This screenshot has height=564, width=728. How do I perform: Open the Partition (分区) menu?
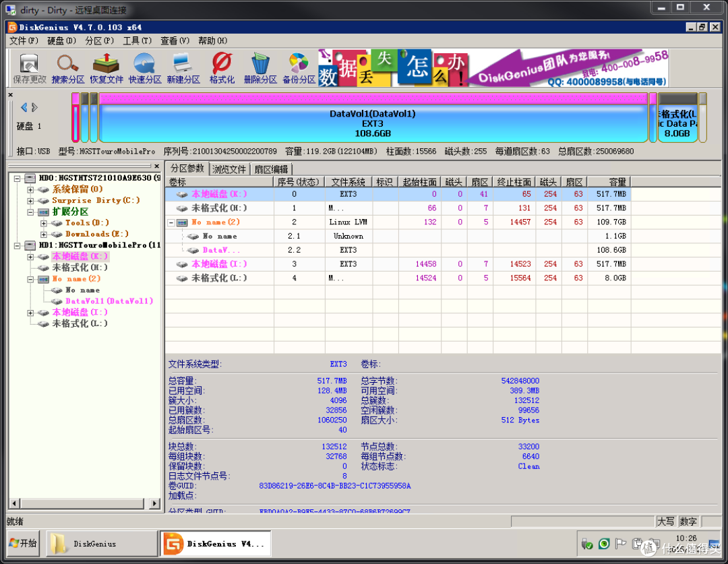[99, 41]
